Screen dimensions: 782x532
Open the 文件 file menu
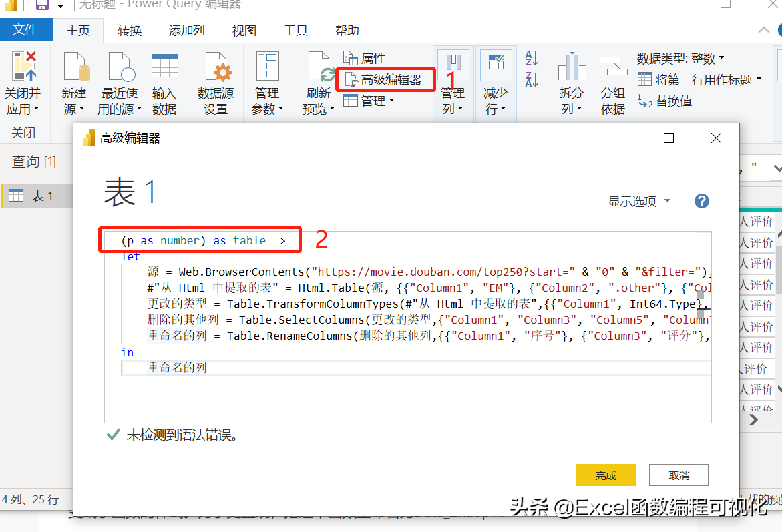click(25, 30)
